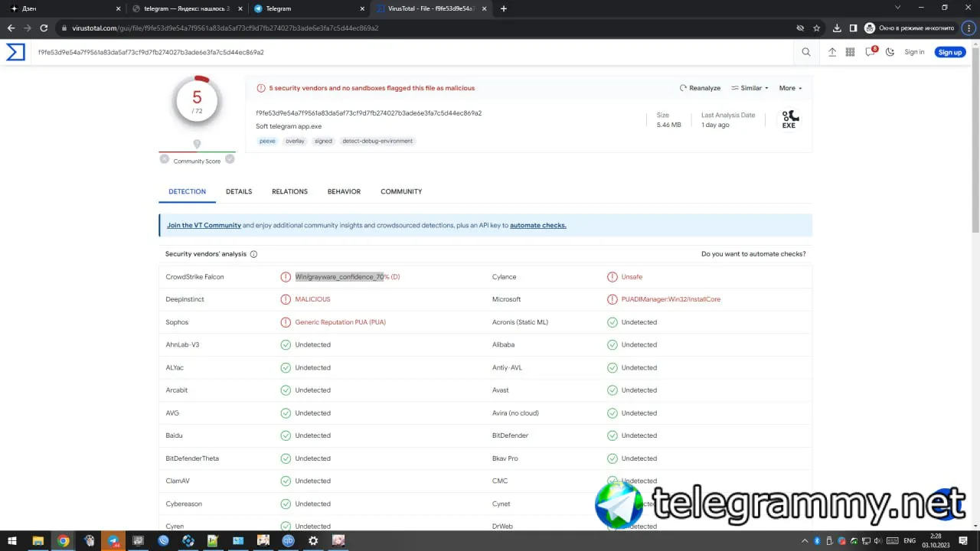This screenshot has width=980, height=551.
Task: Toggle the dark mode moon icon
Action: tap(890, 52)
